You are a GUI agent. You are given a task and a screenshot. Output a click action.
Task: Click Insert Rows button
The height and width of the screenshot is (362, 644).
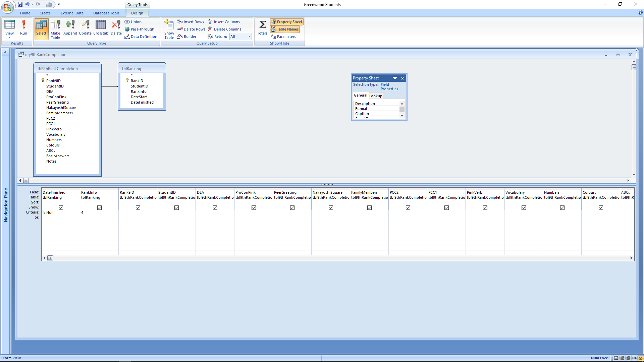click(x=191, y=22)
